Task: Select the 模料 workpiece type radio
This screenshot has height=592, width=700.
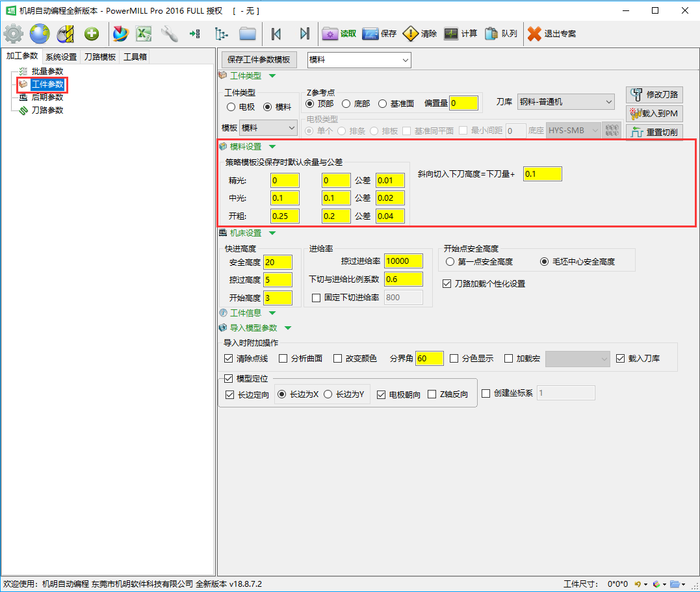Action: 267,107
